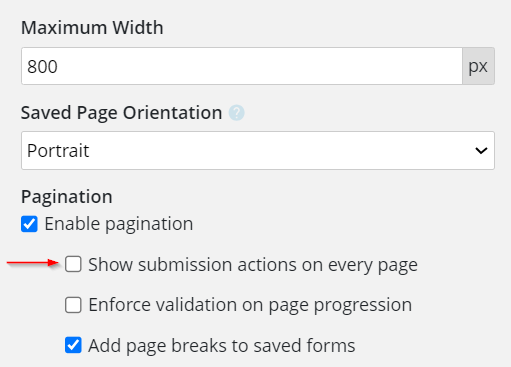Viewport: 511px width, 367px height.
Task: Click the Enforce validation on page progression label
Action: click(250, 305)
